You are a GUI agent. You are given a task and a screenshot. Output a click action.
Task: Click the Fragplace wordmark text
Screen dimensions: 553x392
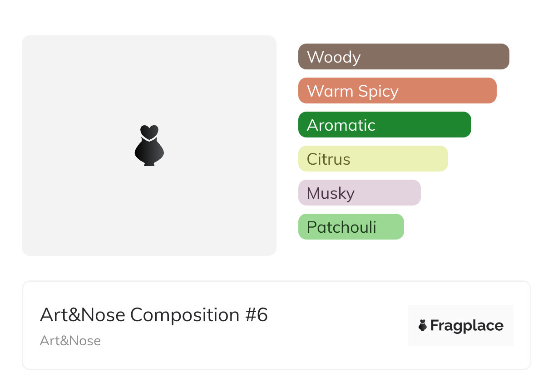467,325
